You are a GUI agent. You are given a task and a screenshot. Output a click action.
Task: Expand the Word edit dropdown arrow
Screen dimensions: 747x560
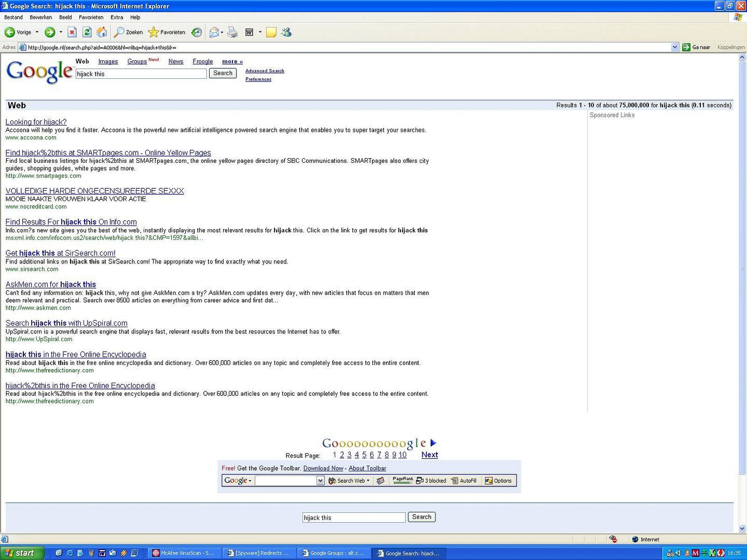260,32
